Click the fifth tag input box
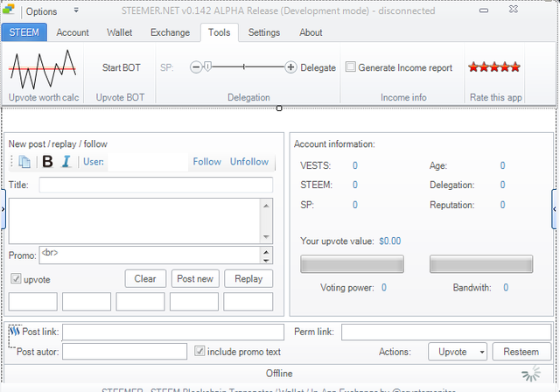 248,302
